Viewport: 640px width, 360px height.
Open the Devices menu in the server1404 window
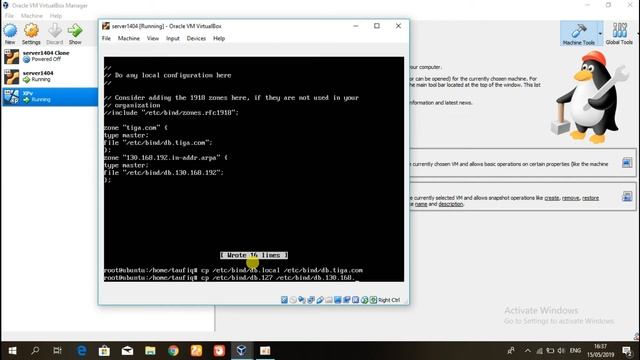point(196,38)
